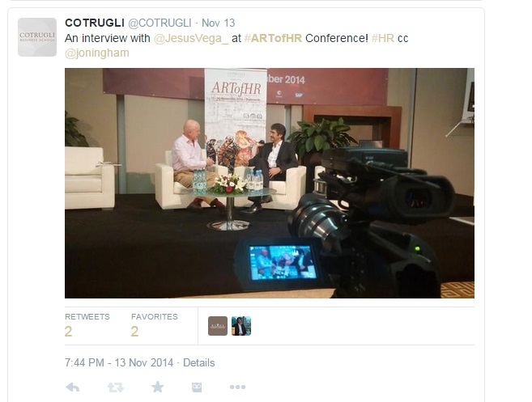The width and height of the screenshot is (532, 402).
Task: Click the owl icon under tweet
Action: pyautogui.click(x=197, y=387)
